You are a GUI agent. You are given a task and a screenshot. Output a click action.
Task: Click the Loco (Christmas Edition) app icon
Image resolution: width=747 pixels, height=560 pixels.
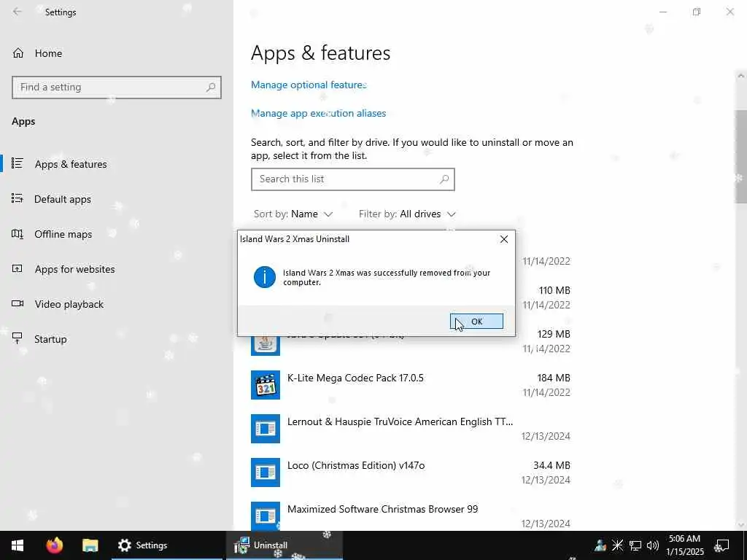(x=266, y=472)
